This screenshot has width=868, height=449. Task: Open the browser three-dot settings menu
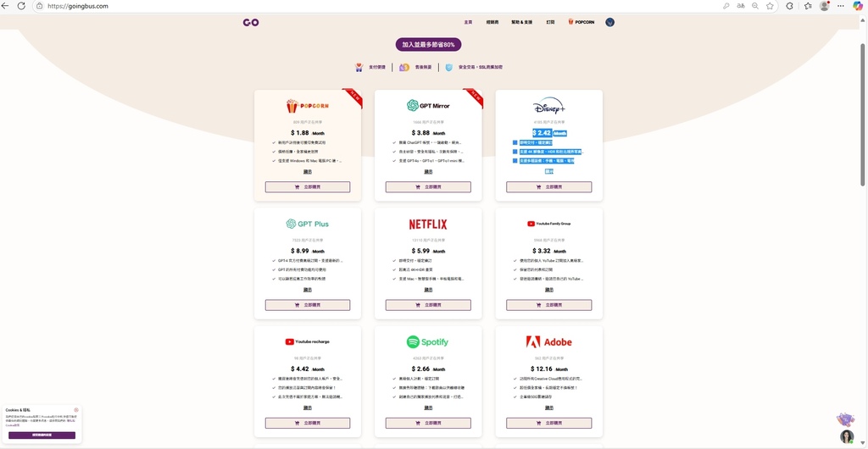point(842,6)
